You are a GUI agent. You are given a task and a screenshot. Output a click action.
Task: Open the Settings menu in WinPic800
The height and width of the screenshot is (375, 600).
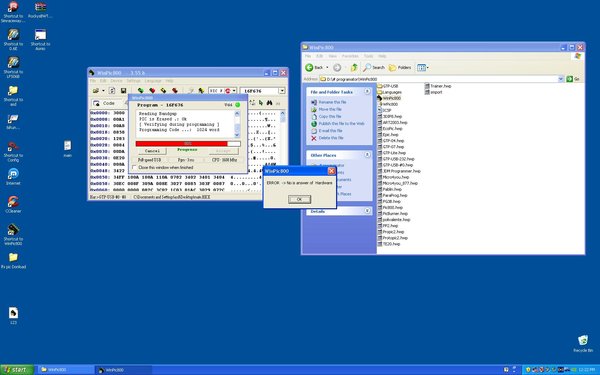[134, 81]
